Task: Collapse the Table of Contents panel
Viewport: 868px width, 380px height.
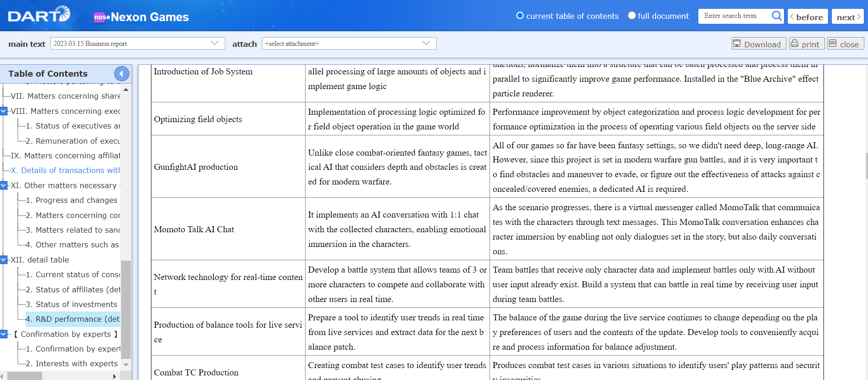Action: pyautogui.click(x=122, y=73)
